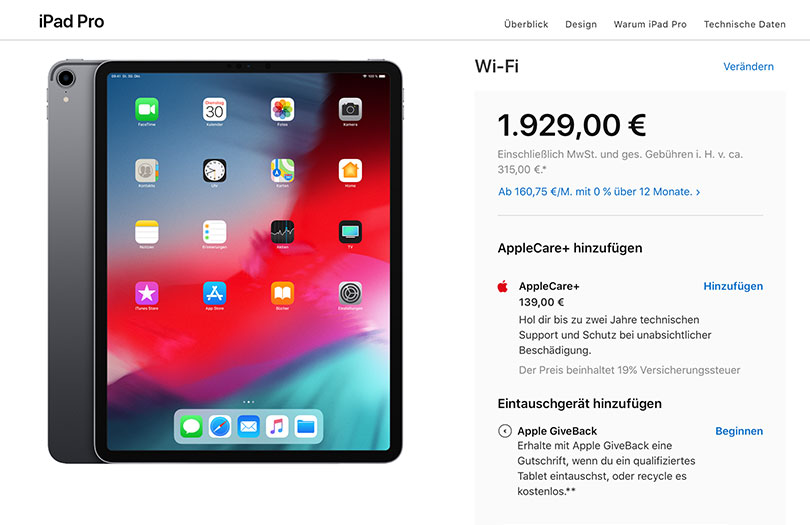Image resolution: width=810 pixels, height=525 pixels.
Task: Tap the Camera app icon
Action: click(350, 109)
